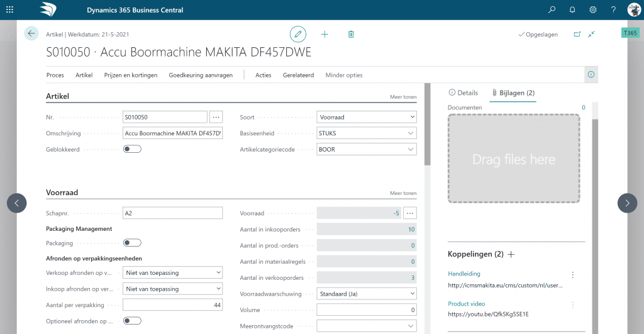Switch to the Bijlagen (2) tab
Screen dimensions: 644x334
click(x=513, y=93)
